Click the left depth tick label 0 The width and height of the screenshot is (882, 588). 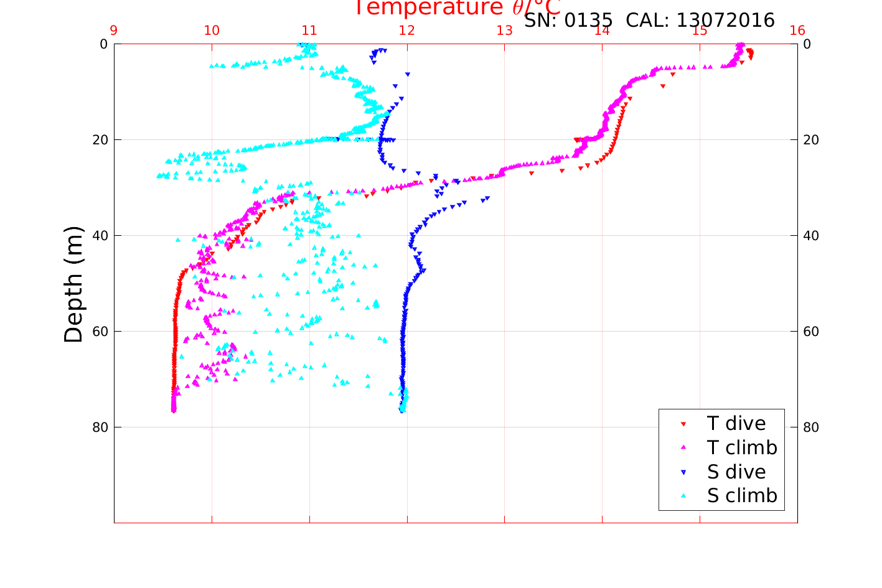coord(104,44)
